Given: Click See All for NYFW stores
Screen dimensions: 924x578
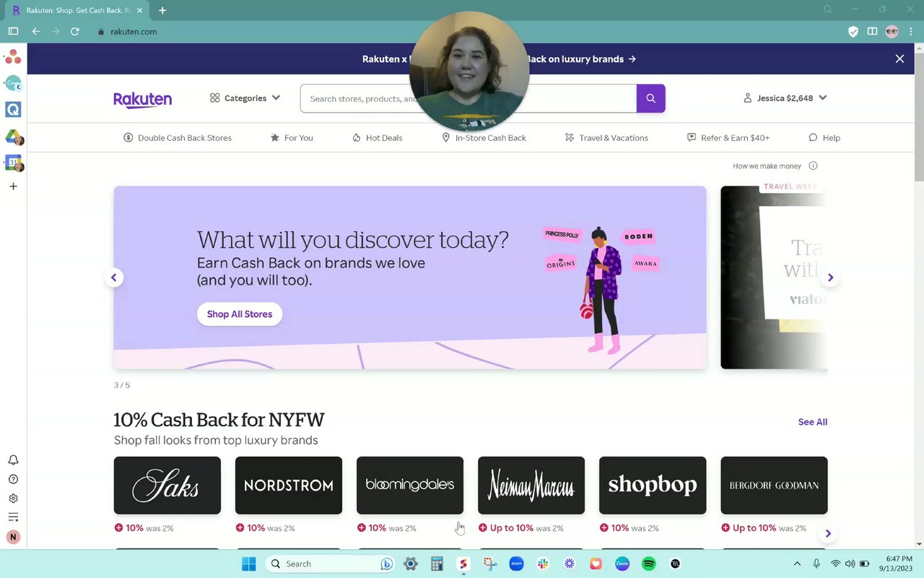Looking at the screenshot, I should 813,422.
